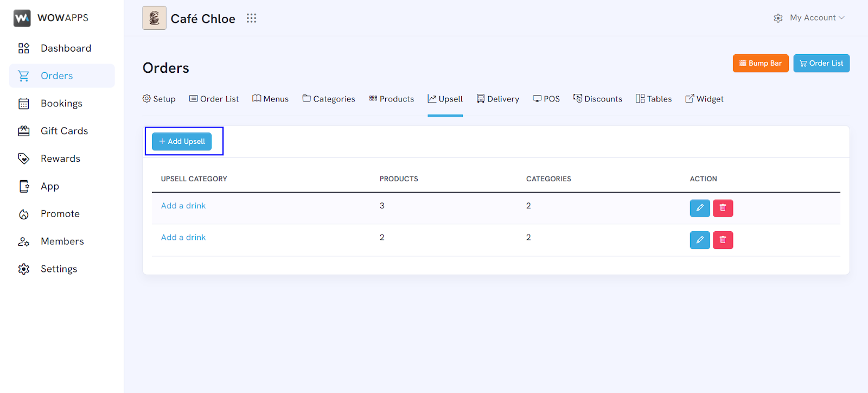Delete the upsell row with 3 products
Image resolution: width=868 pixels, height=393 pixels.
[x=723, y=208]
